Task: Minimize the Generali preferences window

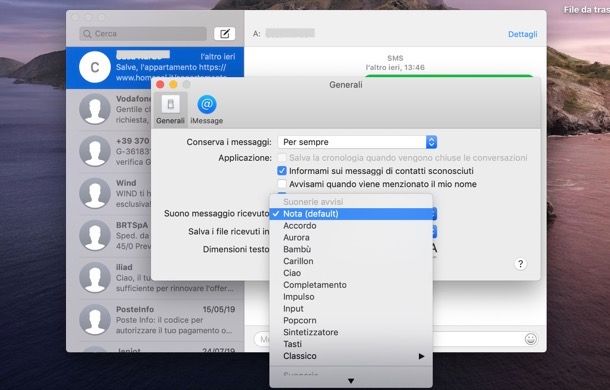Action: pyautogui.click(x=173, y=84)
